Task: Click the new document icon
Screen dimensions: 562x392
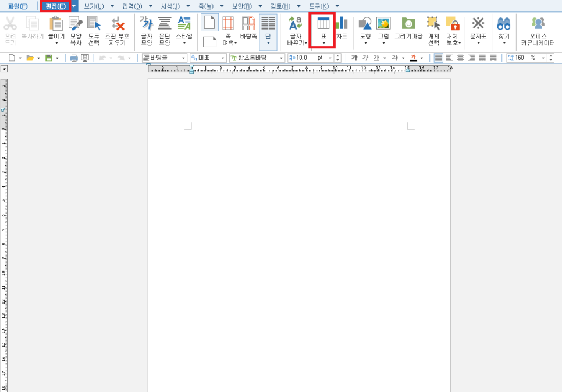Action: [x=12, y=58]
